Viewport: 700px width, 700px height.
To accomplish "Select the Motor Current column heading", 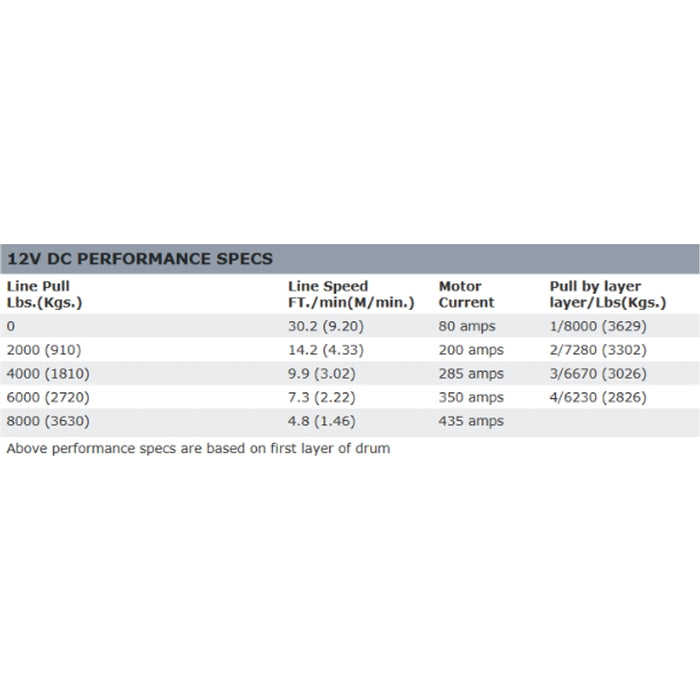I will [466, 294].
